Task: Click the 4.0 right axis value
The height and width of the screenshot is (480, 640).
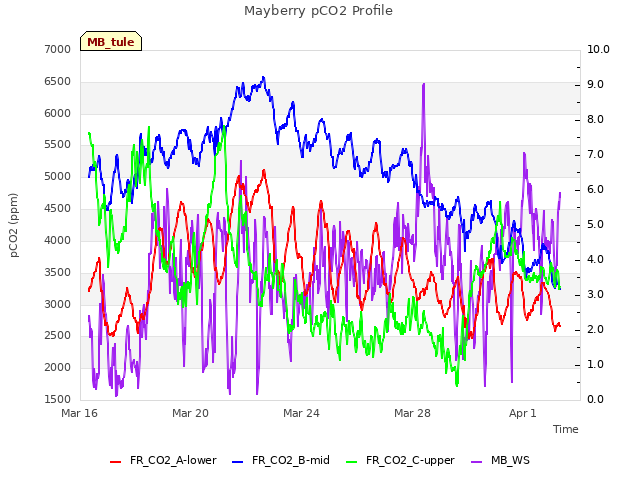Action: pos(596,260)
